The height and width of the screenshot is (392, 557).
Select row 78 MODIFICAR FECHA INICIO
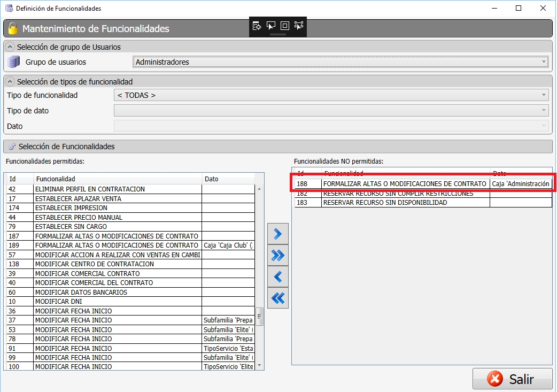[131, 339]
